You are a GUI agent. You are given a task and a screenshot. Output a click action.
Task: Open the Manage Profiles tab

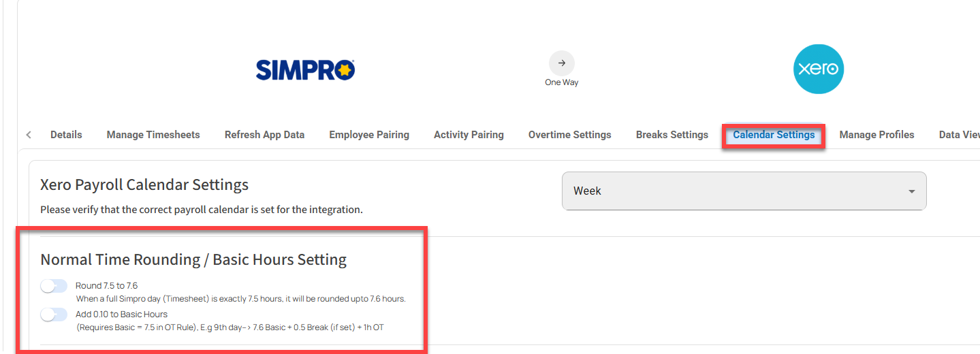click(x=876, y=135)
